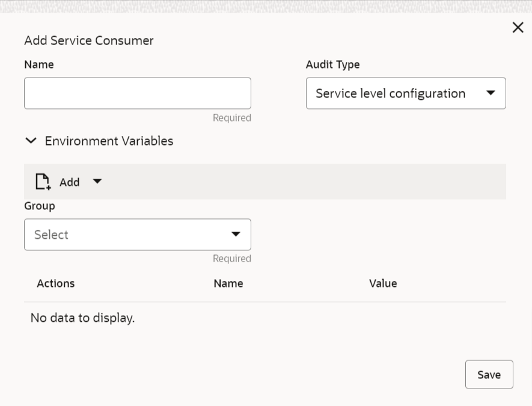Save the service consumer
The height and width of the screenshot is (406, 532).
point(489,374)
